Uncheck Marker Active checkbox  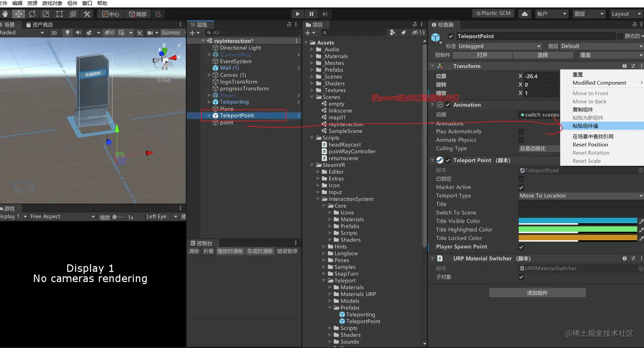tap(521, 187)
